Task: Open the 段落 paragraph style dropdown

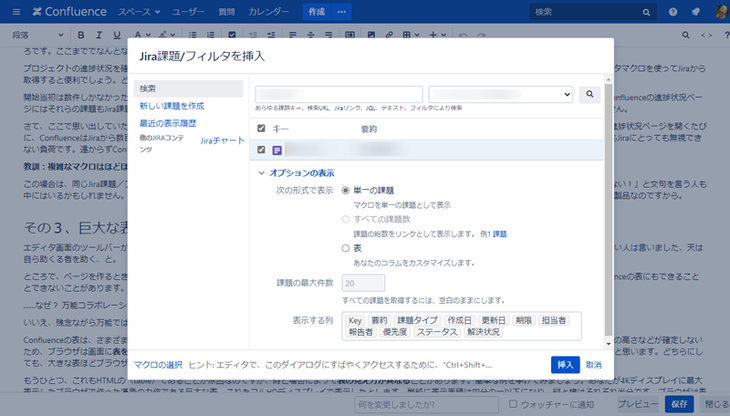Action: click(38, 35)
